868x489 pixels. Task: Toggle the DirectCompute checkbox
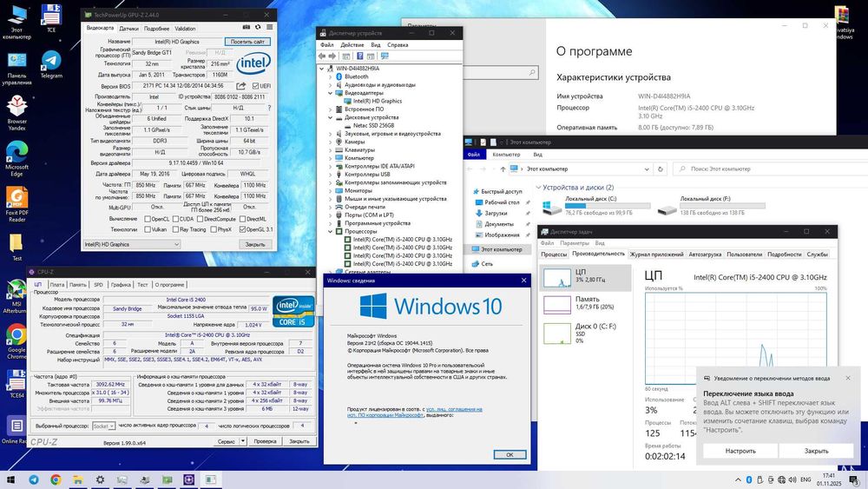pyautogui.click(x=200, y=219)
